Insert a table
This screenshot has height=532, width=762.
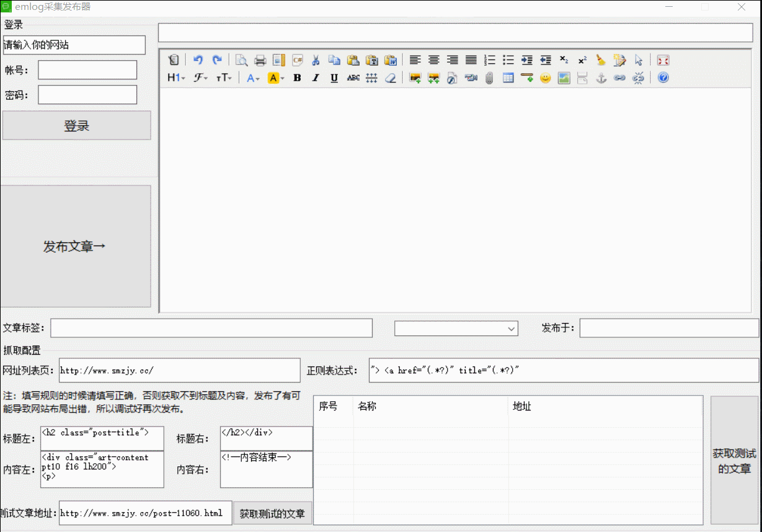click(x=508, y=78)
